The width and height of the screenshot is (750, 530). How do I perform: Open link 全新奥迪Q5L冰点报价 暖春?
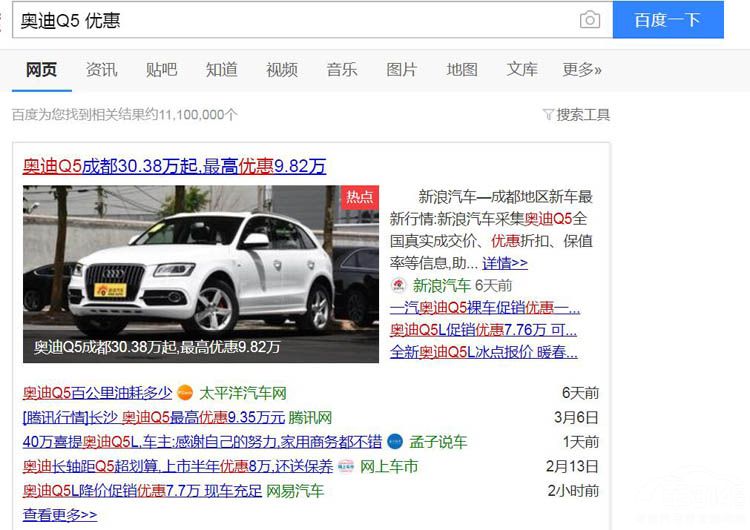coord(484,352)
